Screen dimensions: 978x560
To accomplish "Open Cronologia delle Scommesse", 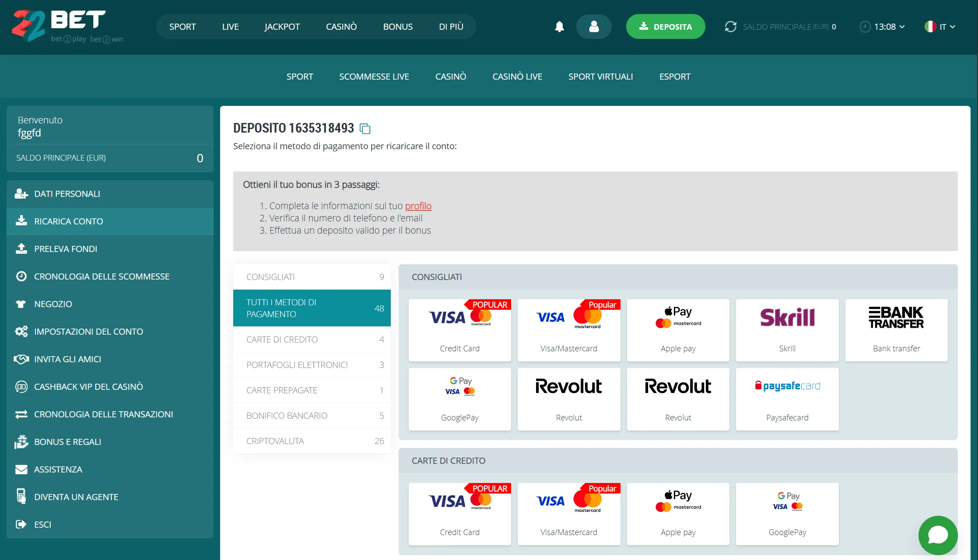I will point(102,276).
